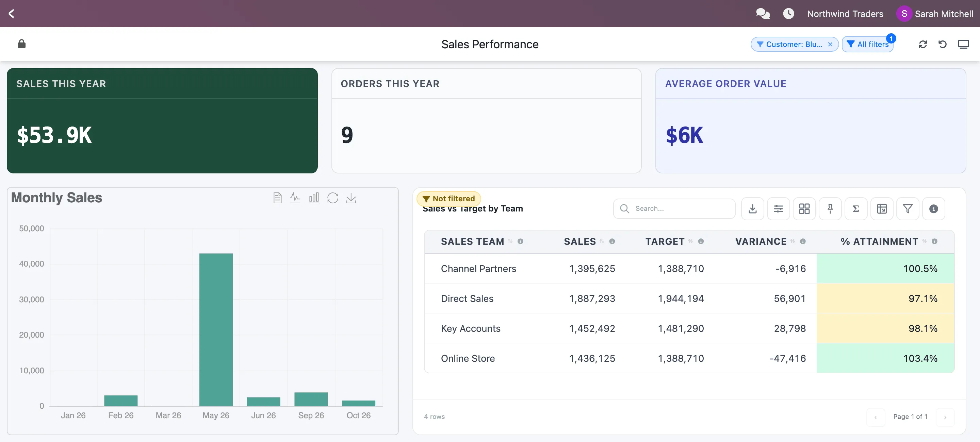Open the table funnel filter icon
The width and height of the screenshot is (980, 442).
[x=907, y=209]
